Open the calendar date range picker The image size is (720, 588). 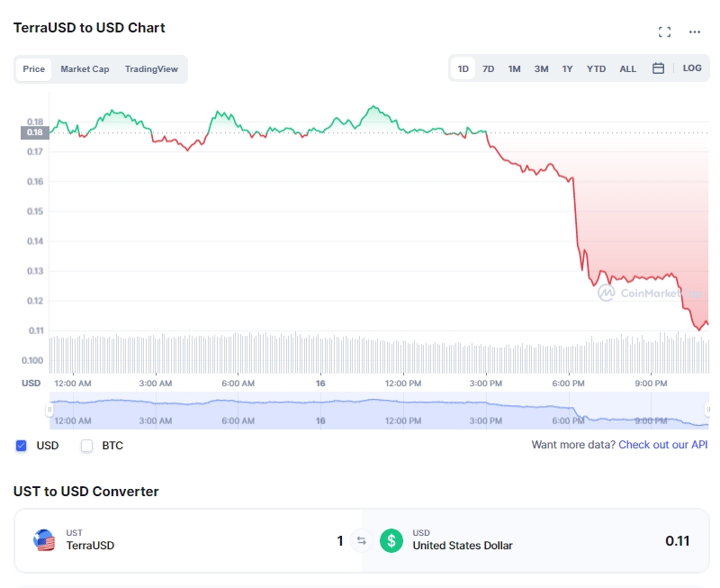pos(658,68)
